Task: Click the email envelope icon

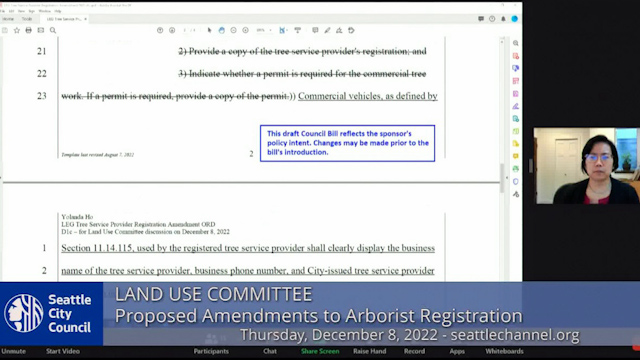Action: [41, 30]
